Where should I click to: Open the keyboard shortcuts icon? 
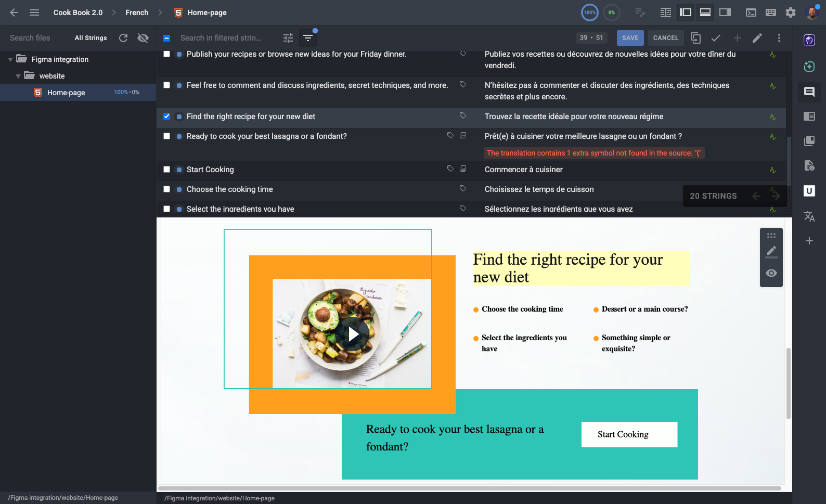771,12
